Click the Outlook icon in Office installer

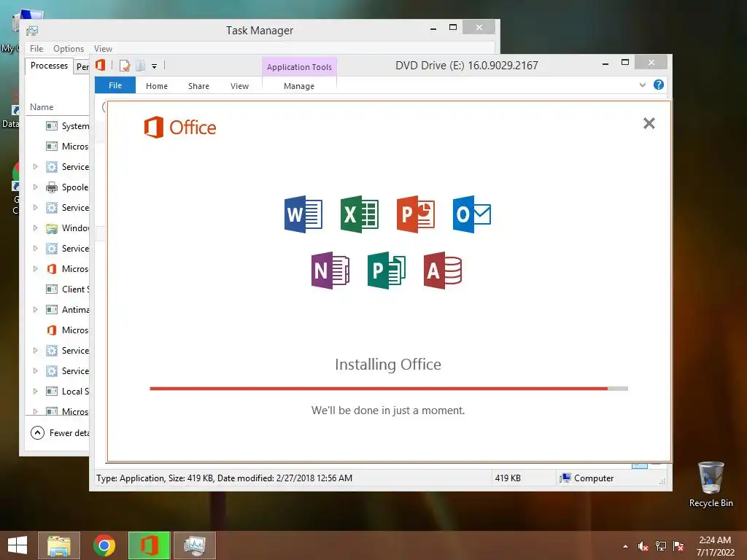pyautogui.click(x=472, y=214)
